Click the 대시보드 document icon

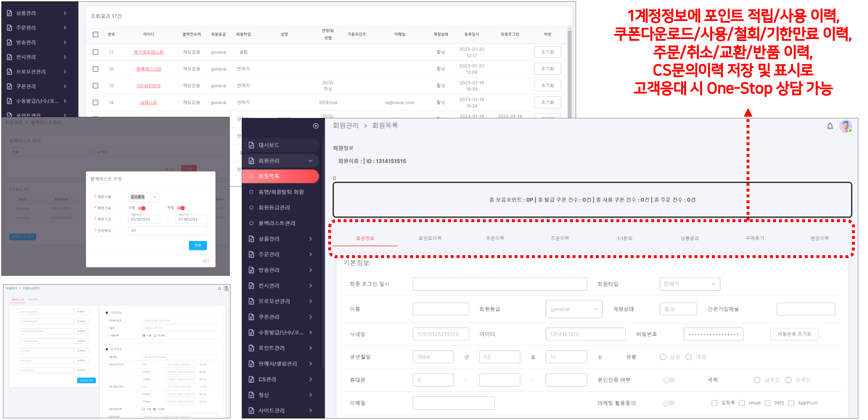point(251,145)
